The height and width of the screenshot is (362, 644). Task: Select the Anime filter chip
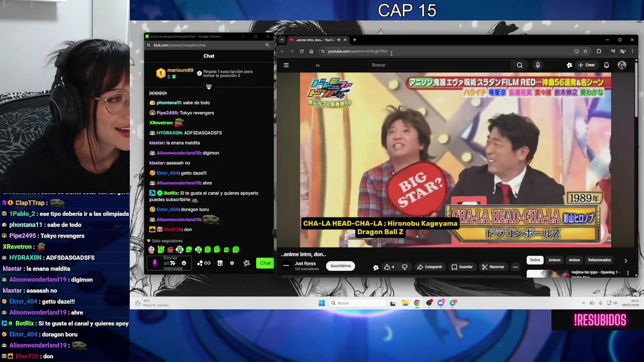tap(574, 260)
